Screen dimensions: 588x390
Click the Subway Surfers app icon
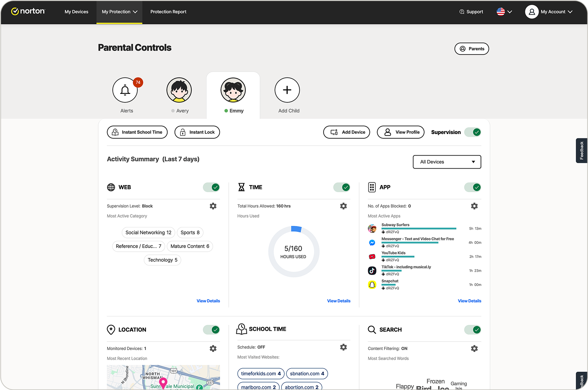[x=372, y=228]
